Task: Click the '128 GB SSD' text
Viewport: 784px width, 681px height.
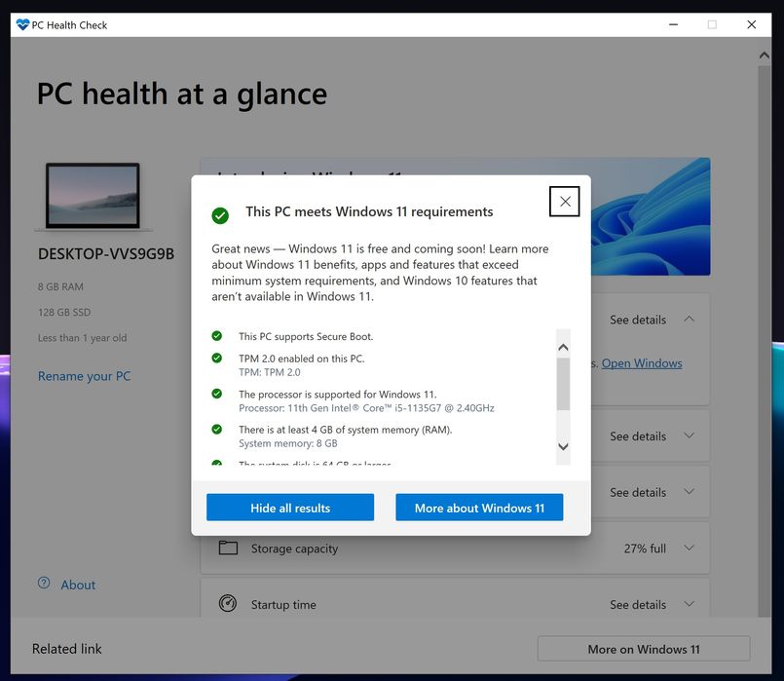Action: tap(64, 313)
